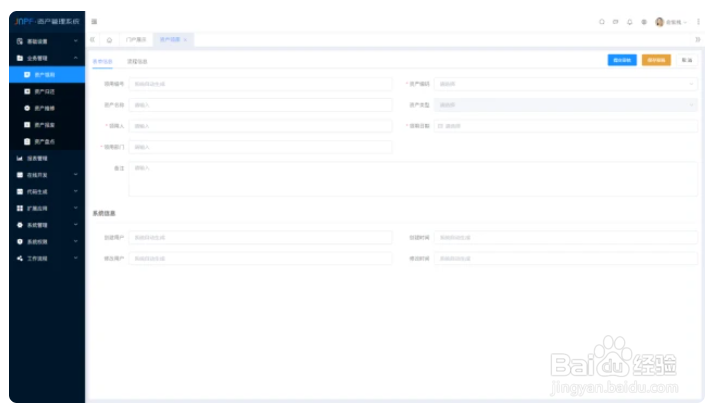
Task: Select the 表单信息 form tab
Action: pos(103,61)
